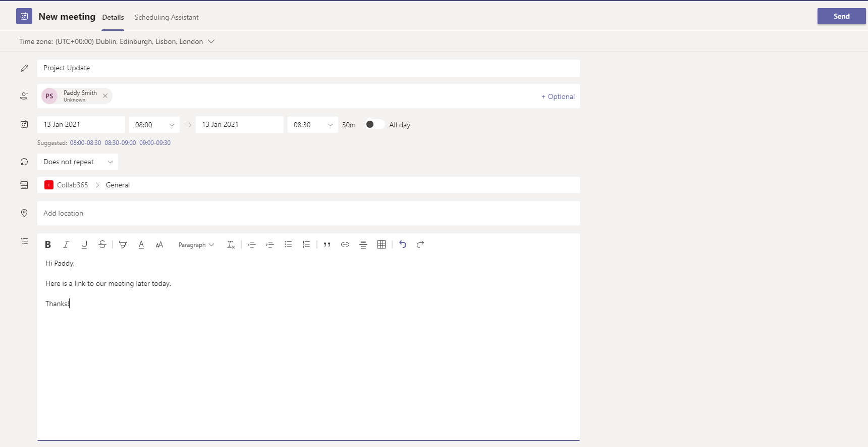Click the Add location field
This screenshot has height=447, width=868.
click(x=308, y=213)
